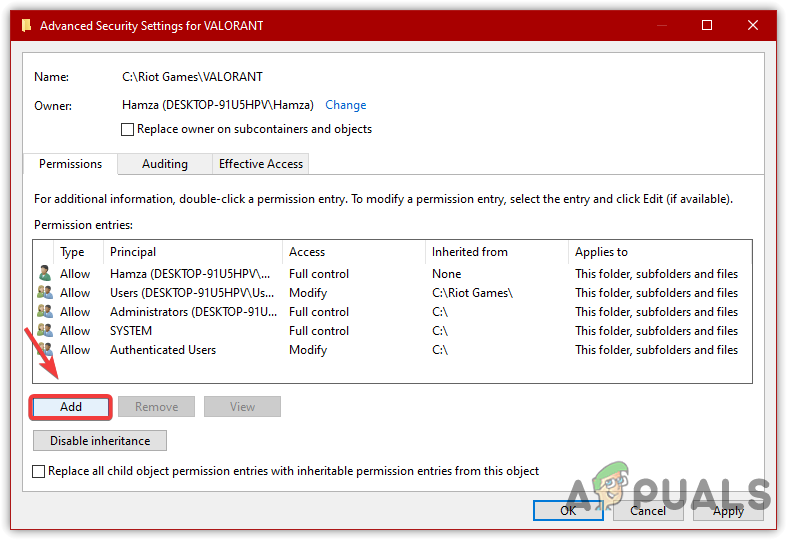Click the View button
Viewport: 787px width, 540px height.
click(x=242, y=407)
